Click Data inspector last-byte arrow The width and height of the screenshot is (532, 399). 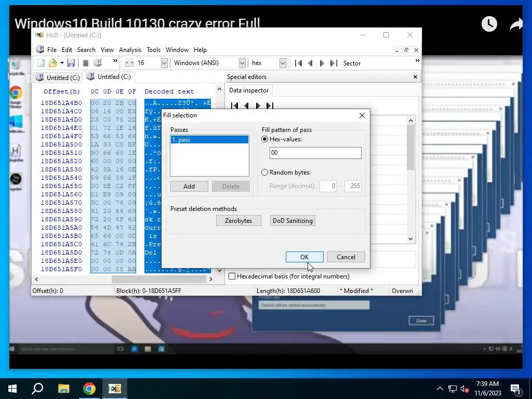tap(270, 105)
